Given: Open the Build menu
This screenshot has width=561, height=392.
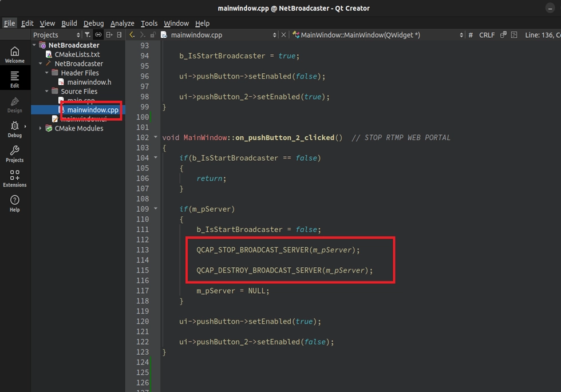Looking at the screenshot, I should tap(69, 23).
